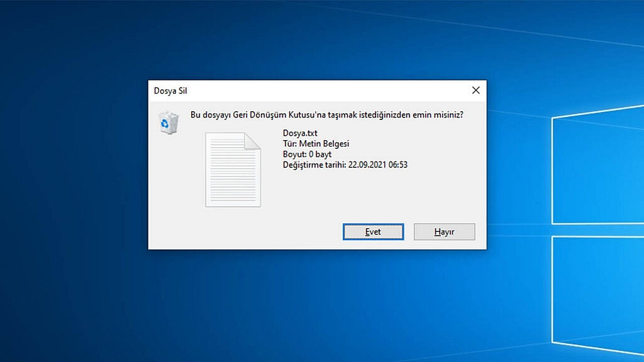Click the Tür: Metin Belgesi line
Image resolution: width=644 pixels, height=362 pixels.
click(316, 144)
